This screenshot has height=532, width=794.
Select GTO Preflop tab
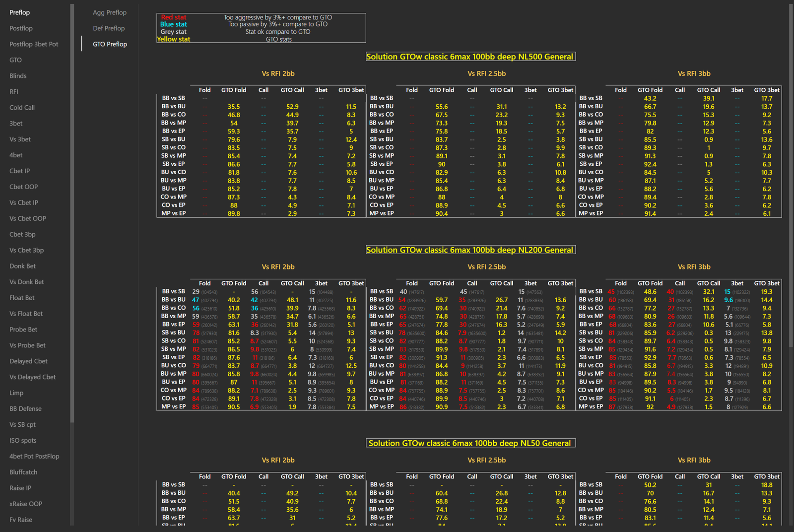[x=110, y=44]
